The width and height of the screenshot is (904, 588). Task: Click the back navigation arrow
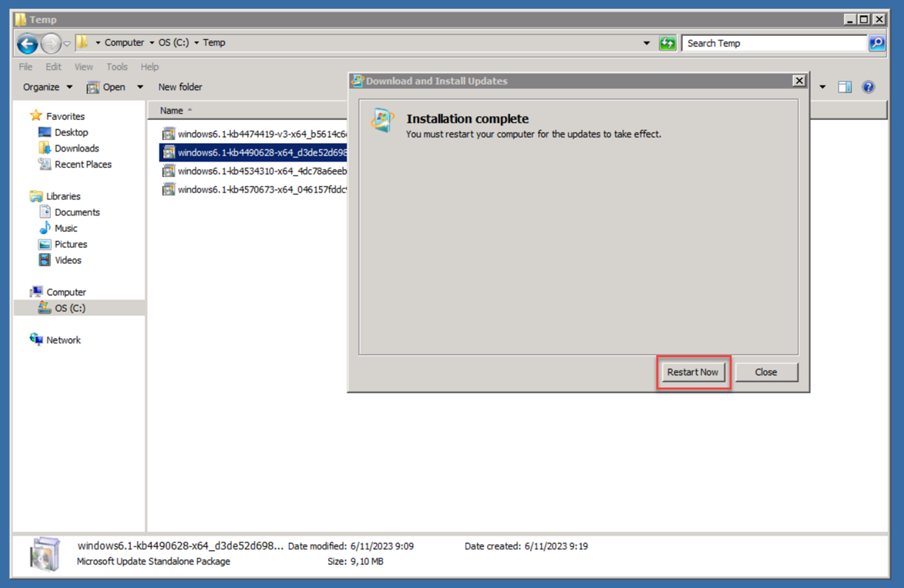pyautogui.click(x=26, y=43)
